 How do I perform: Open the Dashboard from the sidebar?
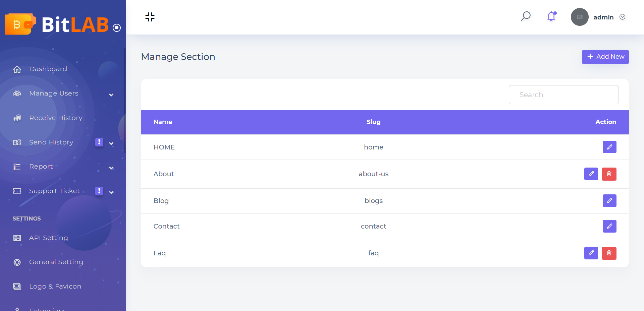coord(48,69)
